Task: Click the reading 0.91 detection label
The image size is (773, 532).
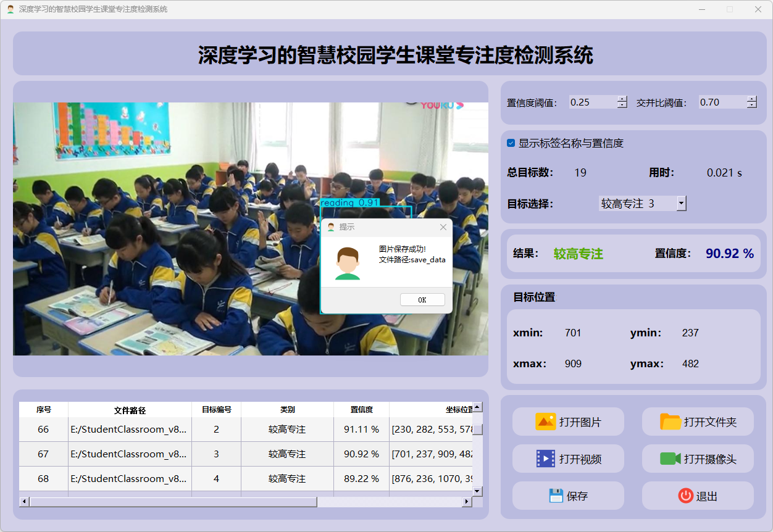Action: click(349, 202)
